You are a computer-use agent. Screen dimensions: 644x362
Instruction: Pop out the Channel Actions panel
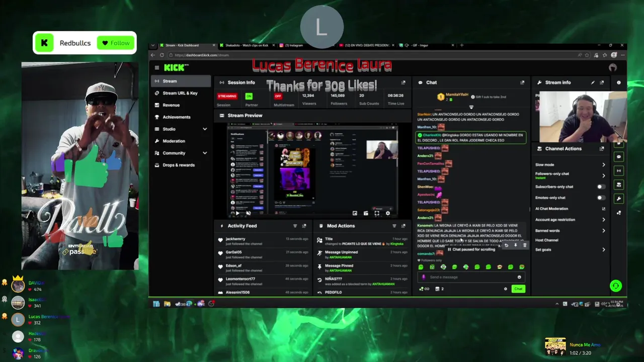602,149
